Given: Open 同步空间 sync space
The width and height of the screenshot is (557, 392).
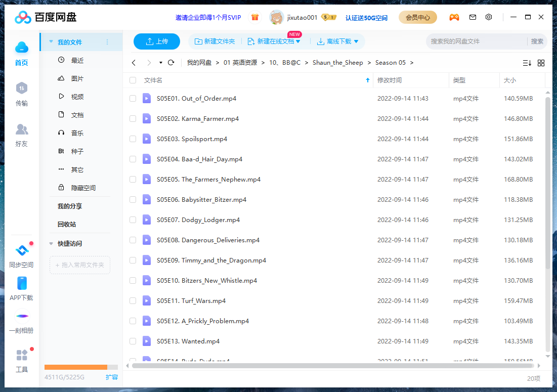Looking at the screenshot, I should click(22, 255).
